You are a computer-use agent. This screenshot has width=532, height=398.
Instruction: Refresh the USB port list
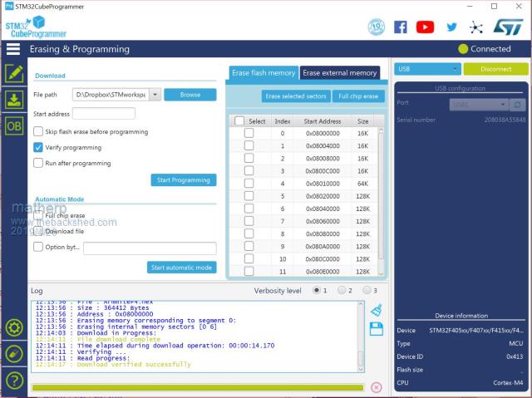(x=518, y=104)
